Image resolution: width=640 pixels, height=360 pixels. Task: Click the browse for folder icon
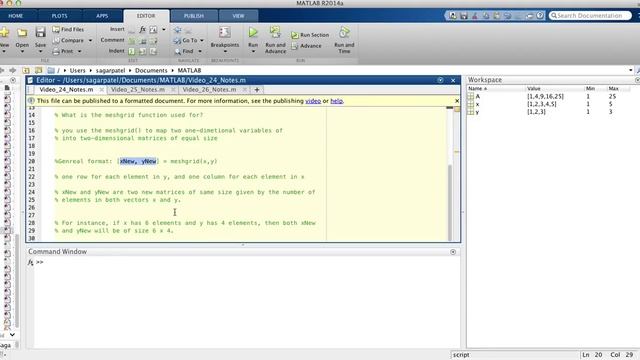pos(38,70)
